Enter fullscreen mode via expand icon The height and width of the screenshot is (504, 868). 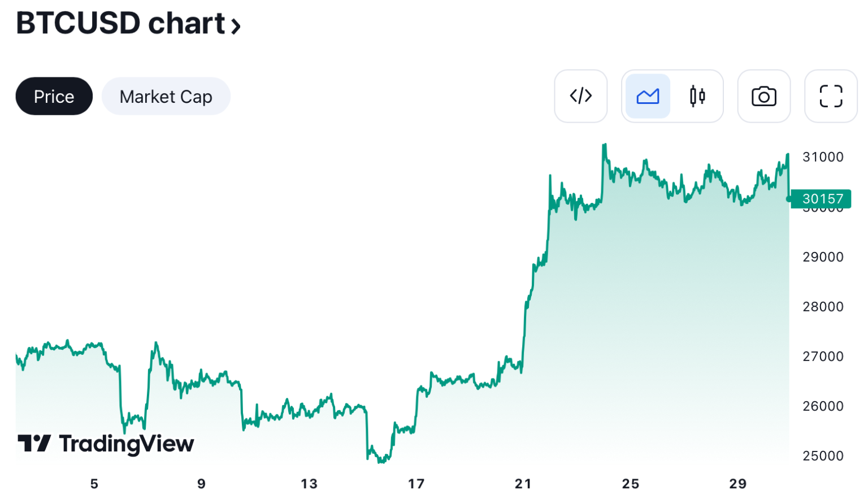(x=831, y=95)
